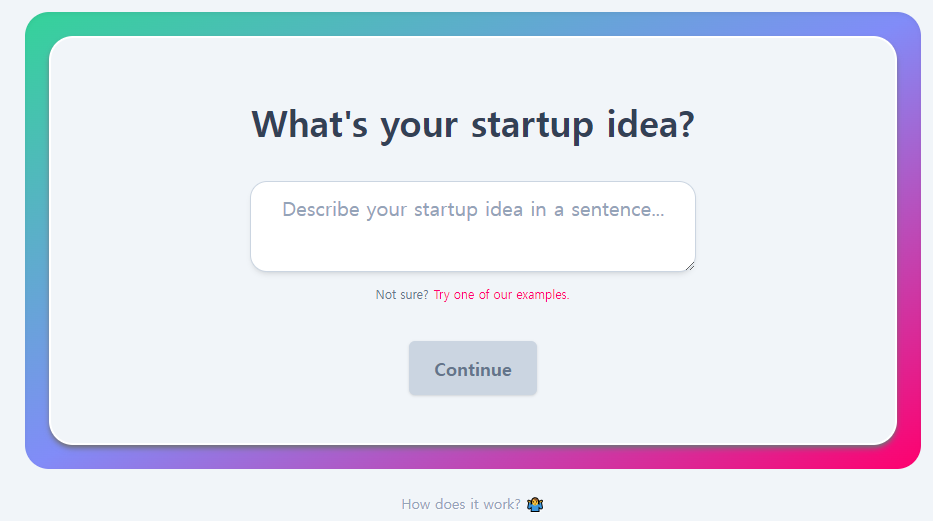Grab the textarea resize handle corner

point(689,265)
